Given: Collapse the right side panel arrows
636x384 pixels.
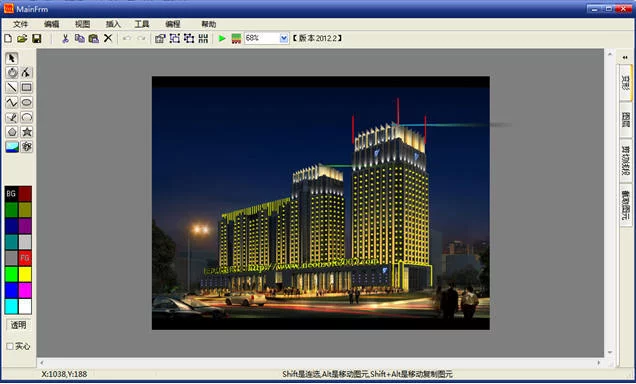Looking at the screenshot, I should [x=625, y=58].
